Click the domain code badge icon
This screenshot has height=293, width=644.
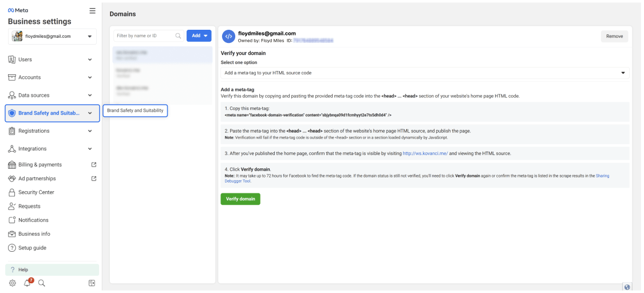pyautogui.click(x=228, y=36)
